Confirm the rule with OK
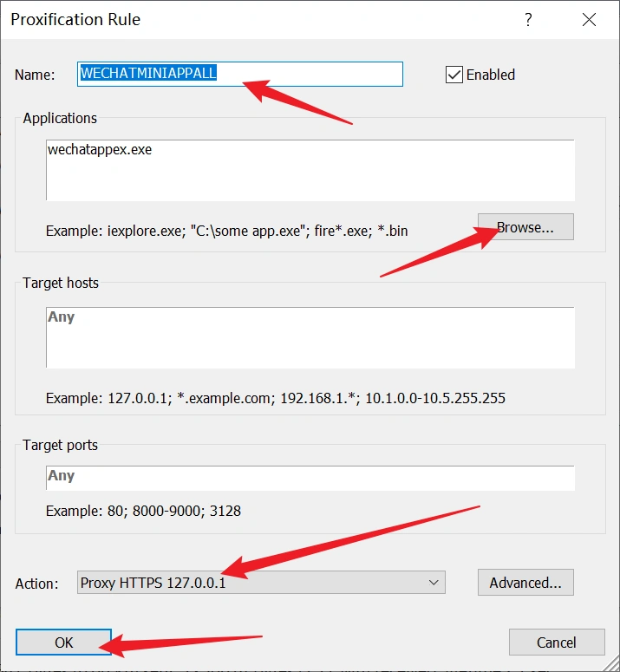 [64, 643]
